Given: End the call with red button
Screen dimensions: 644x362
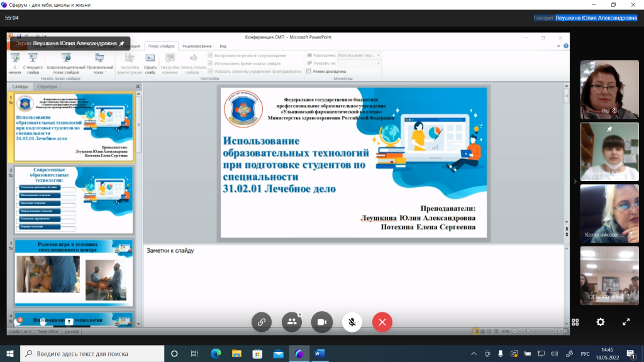Looking at the screenshot, I should [x=382, y=322].
